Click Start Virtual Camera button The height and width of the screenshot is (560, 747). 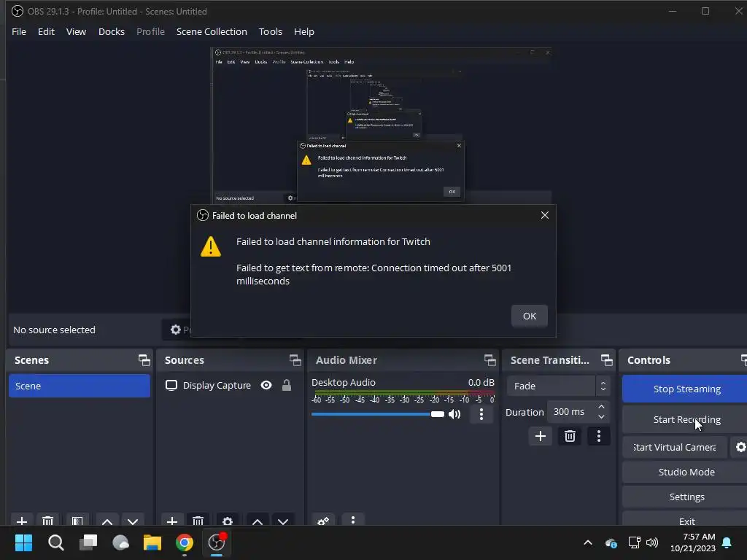click(x=675, y=447)
